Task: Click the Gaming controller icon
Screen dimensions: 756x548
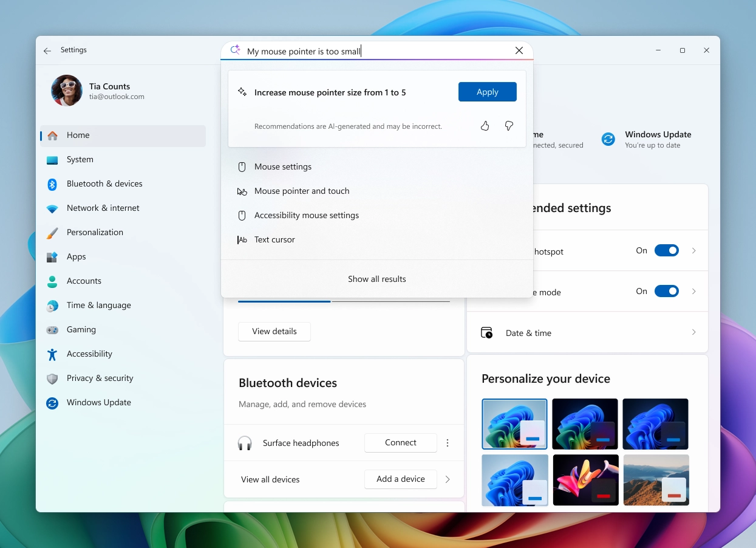Action: (x=52, y=330)
